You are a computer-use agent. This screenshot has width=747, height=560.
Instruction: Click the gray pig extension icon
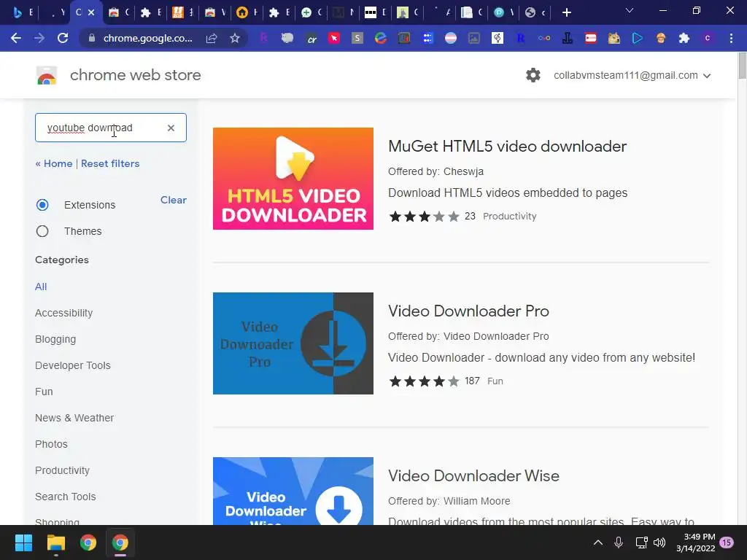(287, 38)
